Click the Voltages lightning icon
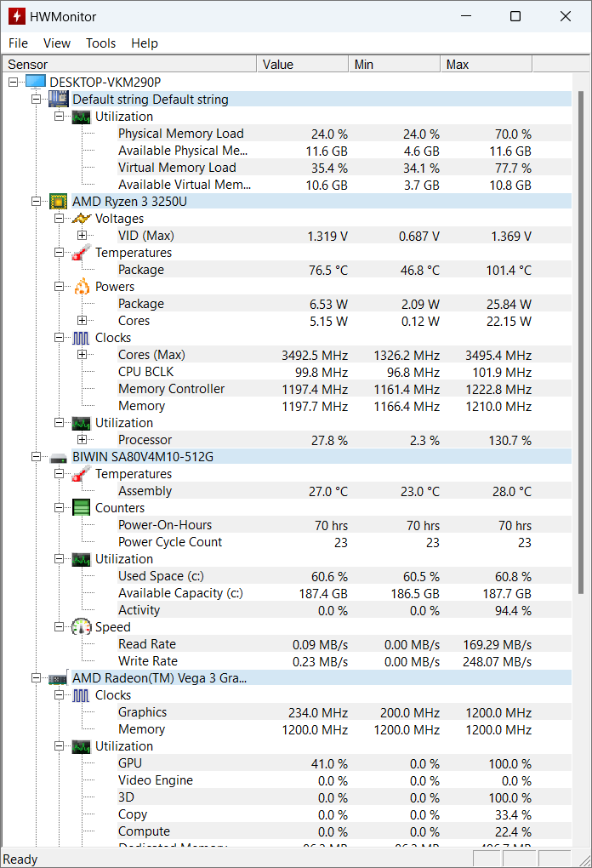Image resolution: width=592 pixels, height=868 pixels. [x=82, y=219]
